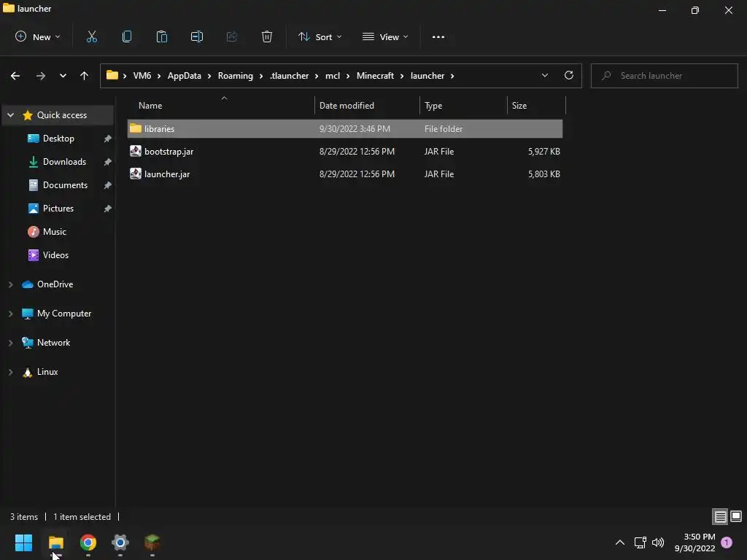Click the Rename icon in toolbar
747x560 pixels.
click(x=197, y=36)
